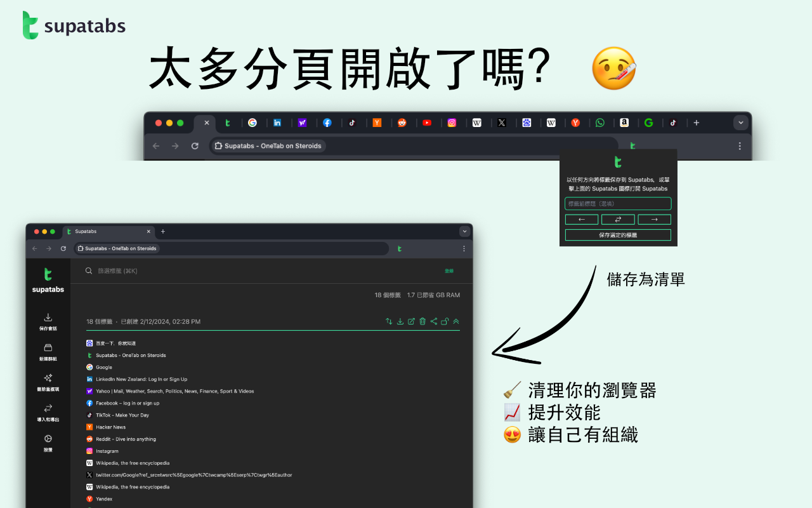Open the tab overview chevron in the Supatabs window
Viewport: 812px width, 508px height.
pyautogui.click(x=464, y=231)
